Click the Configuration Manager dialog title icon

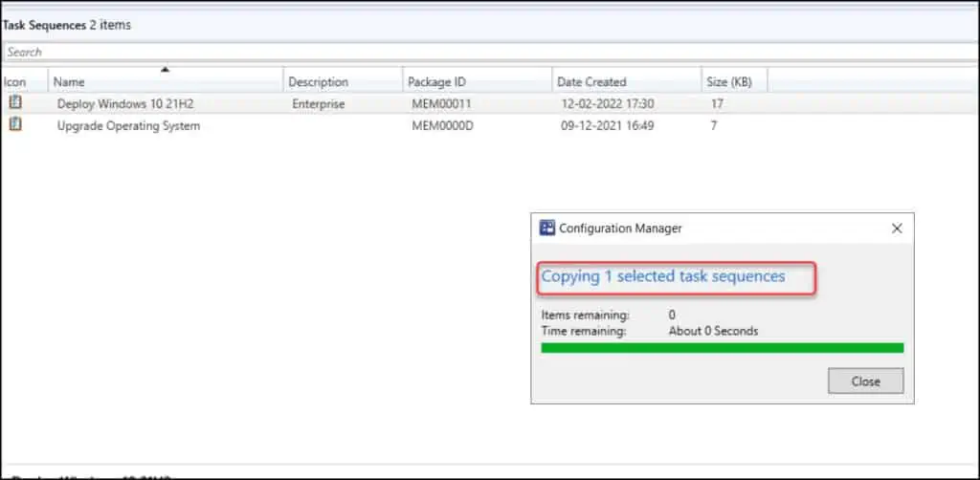(546, 229)
